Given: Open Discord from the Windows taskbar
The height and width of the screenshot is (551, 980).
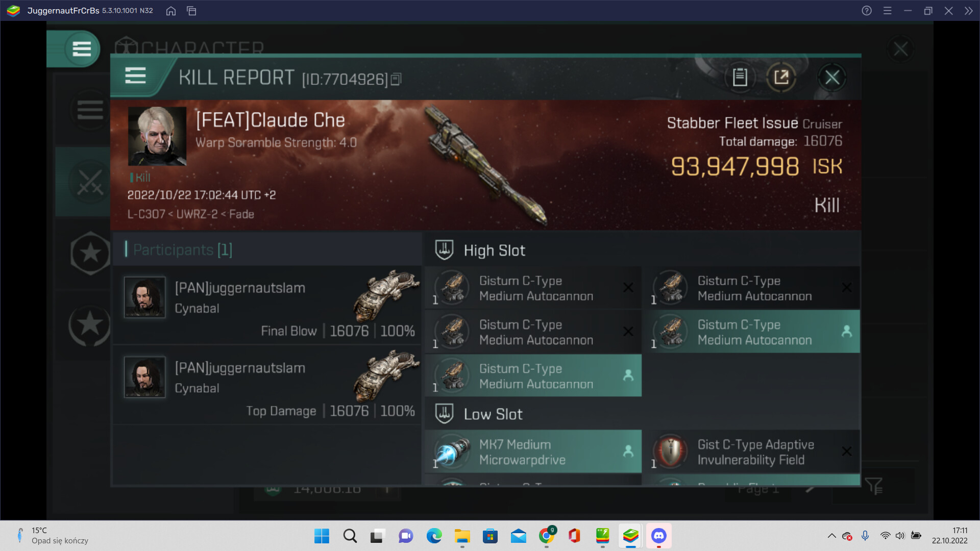Looking at the screenshot, I should tap(658, 536).
